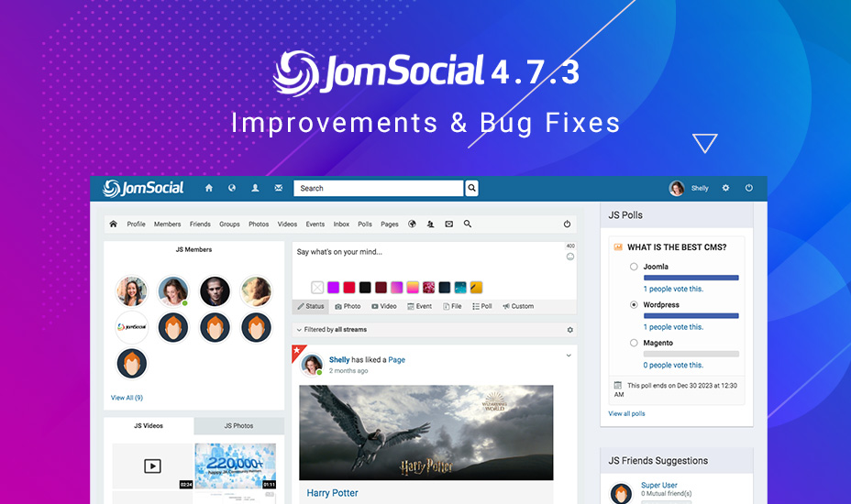Select the Joomla poll option

click(634, 267)
